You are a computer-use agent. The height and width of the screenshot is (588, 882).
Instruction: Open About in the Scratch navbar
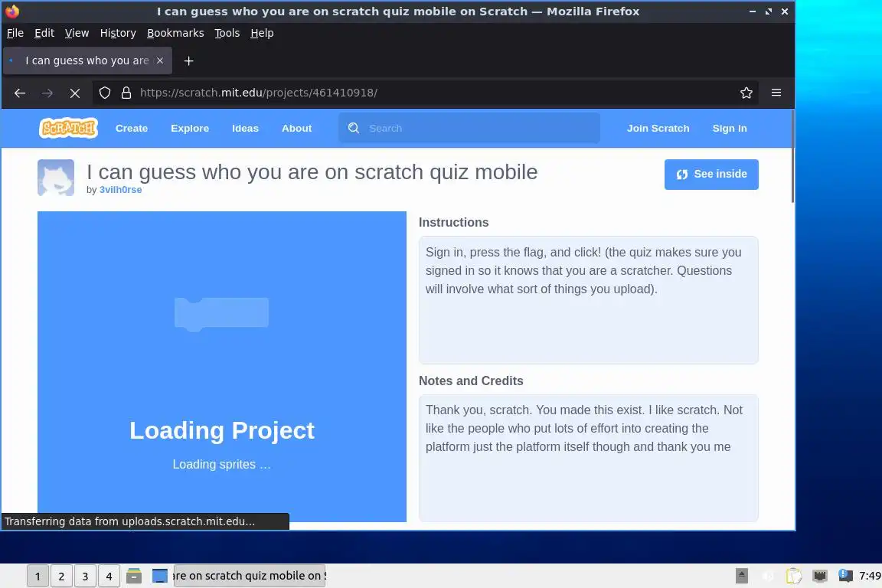coord(296,129)
